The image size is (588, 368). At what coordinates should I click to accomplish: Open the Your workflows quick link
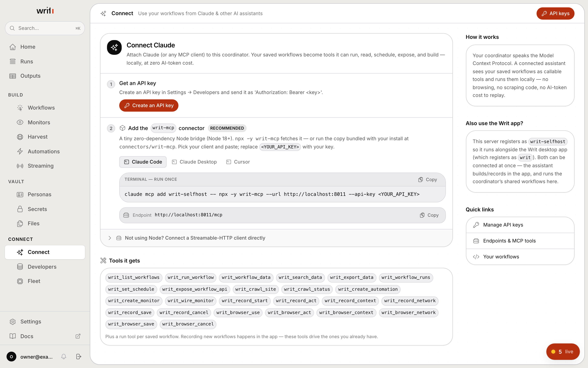click(x=520, y=257)
